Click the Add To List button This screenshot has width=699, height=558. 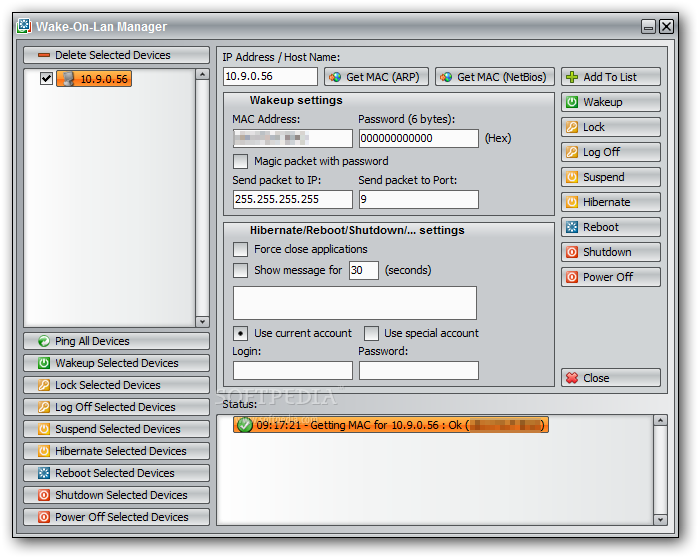point(611,77)
